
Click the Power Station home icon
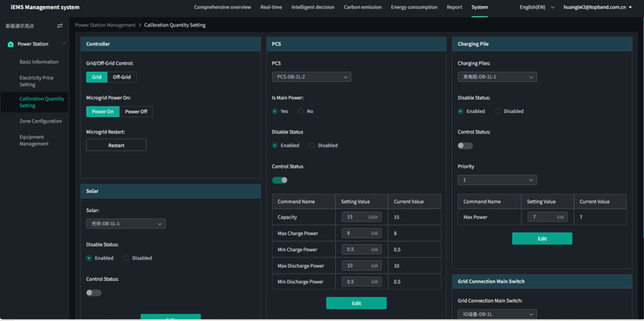10,44
